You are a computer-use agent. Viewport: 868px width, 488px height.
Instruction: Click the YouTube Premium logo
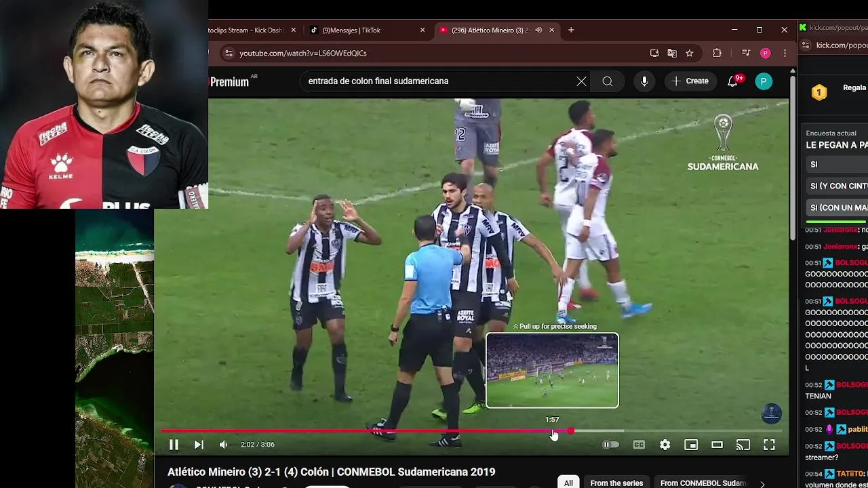(231, 81)
